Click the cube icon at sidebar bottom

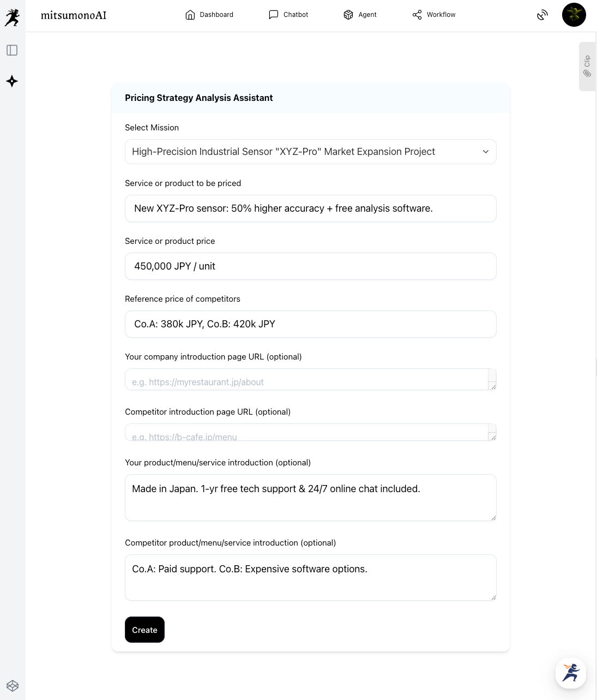point(13,686)
